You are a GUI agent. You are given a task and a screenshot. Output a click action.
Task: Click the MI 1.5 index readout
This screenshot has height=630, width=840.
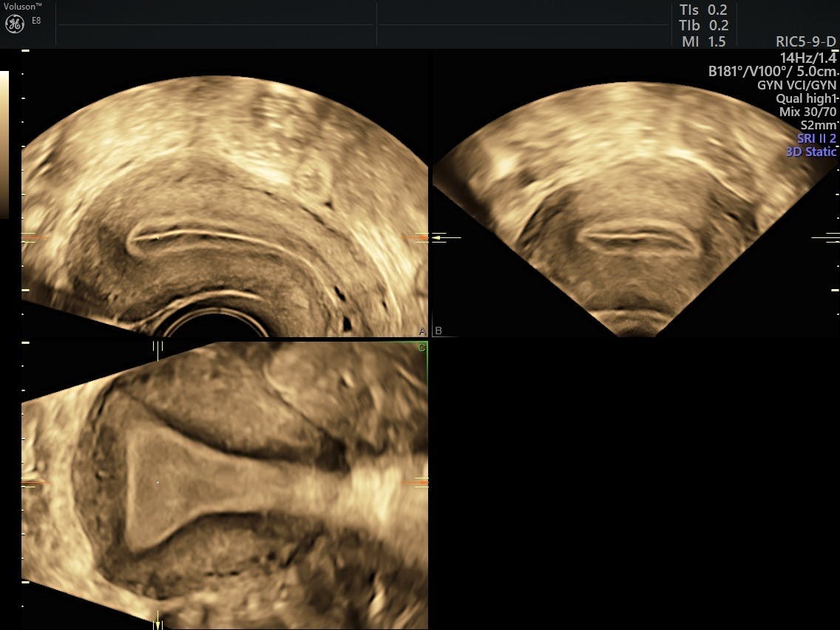[703, 41]
